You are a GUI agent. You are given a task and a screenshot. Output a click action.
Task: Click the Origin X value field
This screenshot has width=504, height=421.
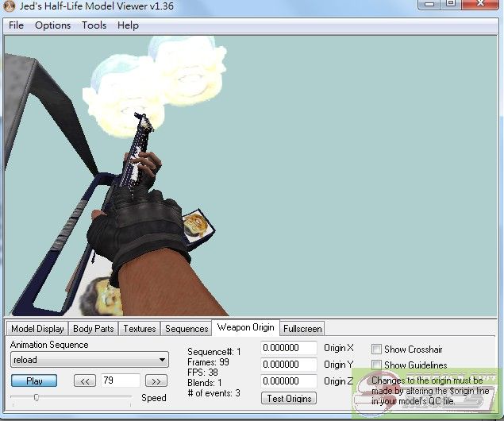(288, 349)
